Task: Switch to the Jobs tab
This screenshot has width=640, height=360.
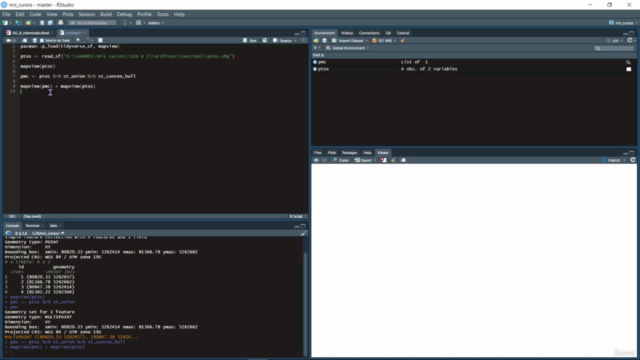Action: tap(53, 226)
